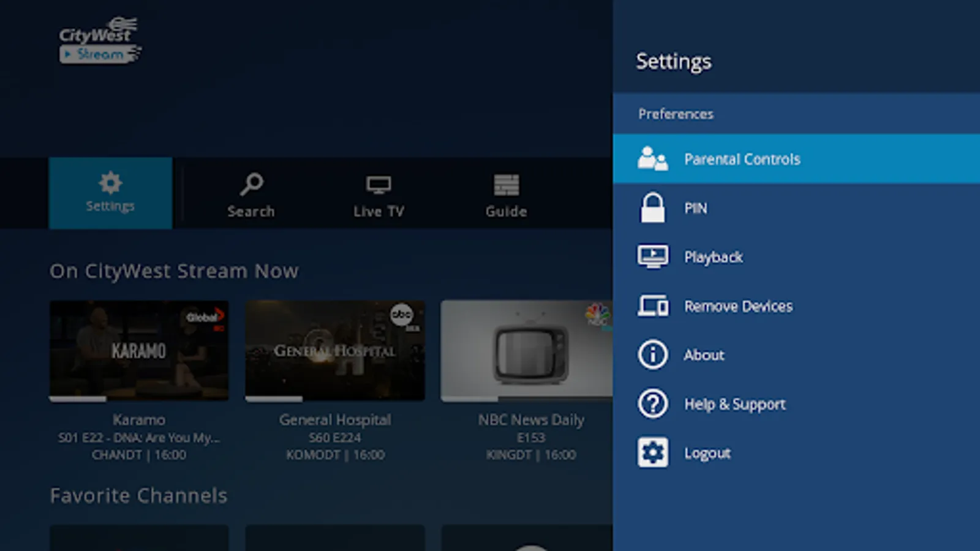Open the PIN settings entry
The height and width of the screenshot is (551, 980).
tap(796, 208)
